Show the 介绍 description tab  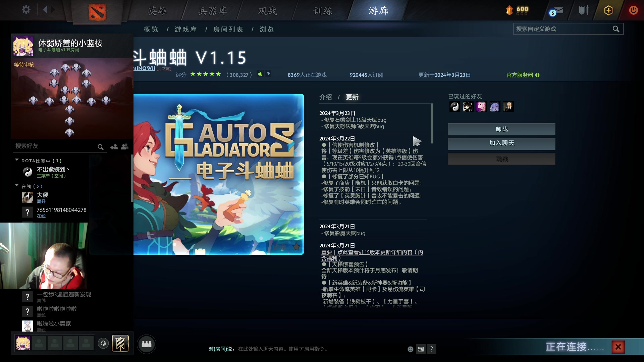pyautogui.click(x=326, y=97)
